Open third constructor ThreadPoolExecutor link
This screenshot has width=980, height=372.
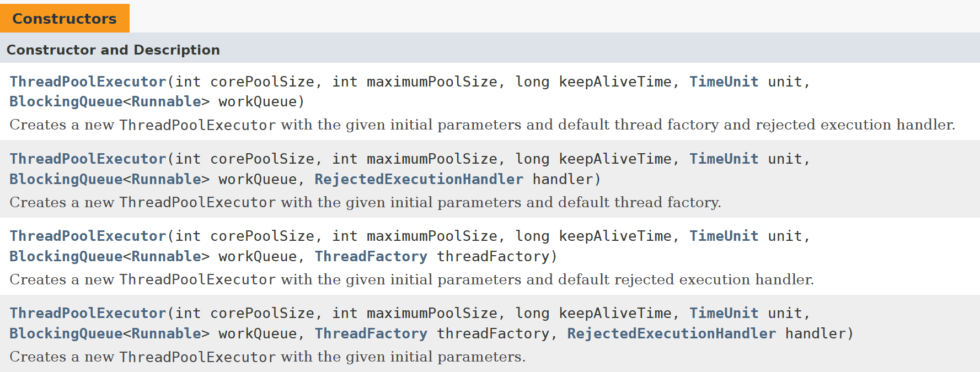[88, 236]
